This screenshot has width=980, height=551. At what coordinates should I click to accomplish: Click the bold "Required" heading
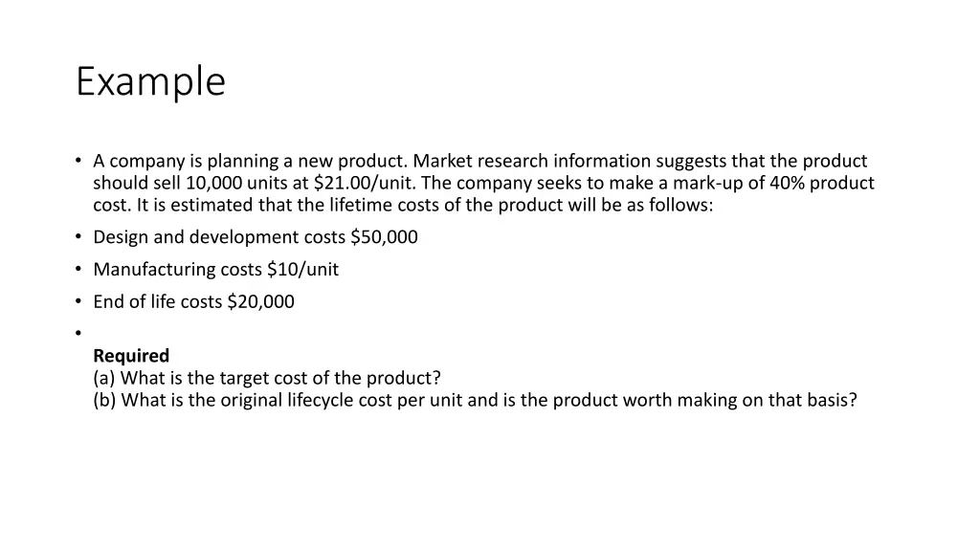click(131, 356)
